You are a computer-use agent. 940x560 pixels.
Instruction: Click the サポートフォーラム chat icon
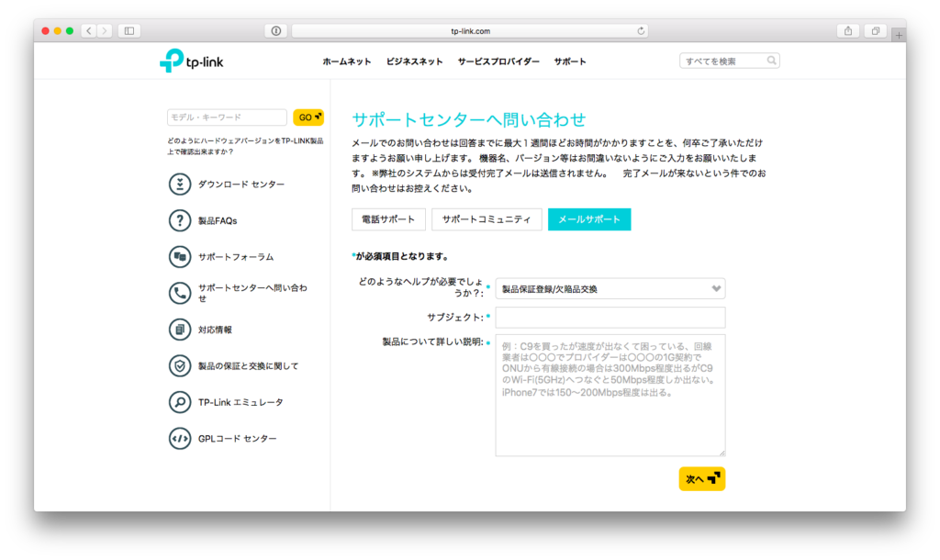pos(179,257)
